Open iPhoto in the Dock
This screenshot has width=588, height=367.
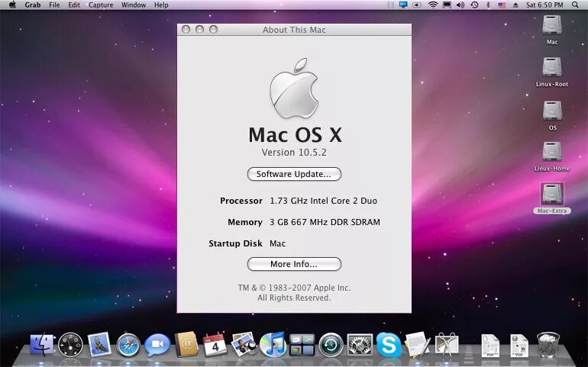244,344
